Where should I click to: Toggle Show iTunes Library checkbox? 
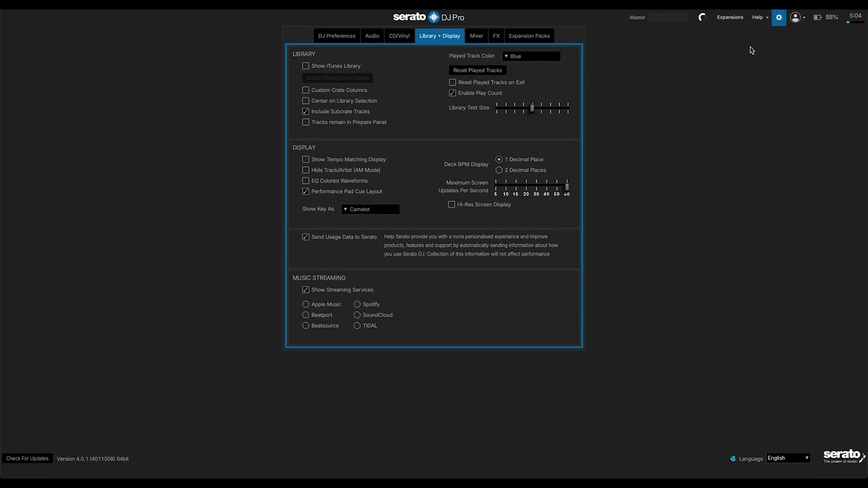(306, 66)
